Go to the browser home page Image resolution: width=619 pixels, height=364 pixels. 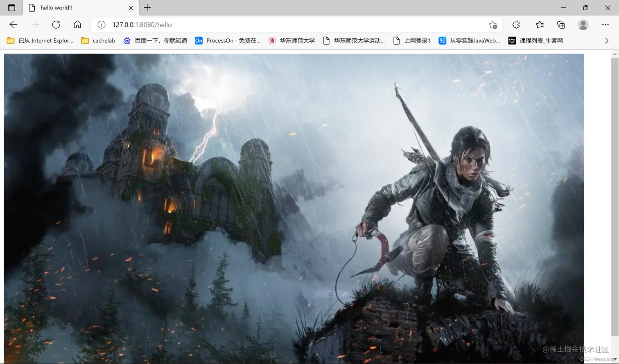click(77, 25)
